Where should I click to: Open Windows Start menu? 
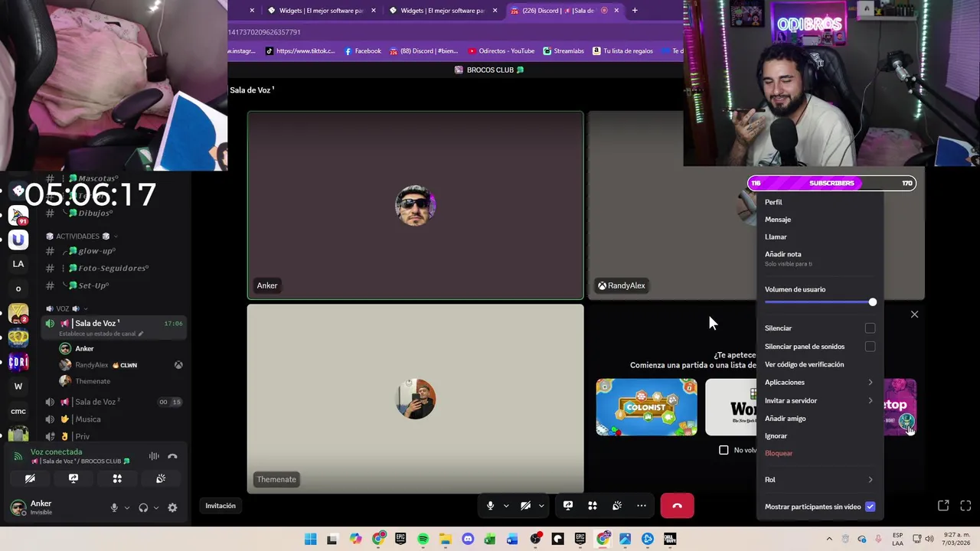click(x=311, y=539)
